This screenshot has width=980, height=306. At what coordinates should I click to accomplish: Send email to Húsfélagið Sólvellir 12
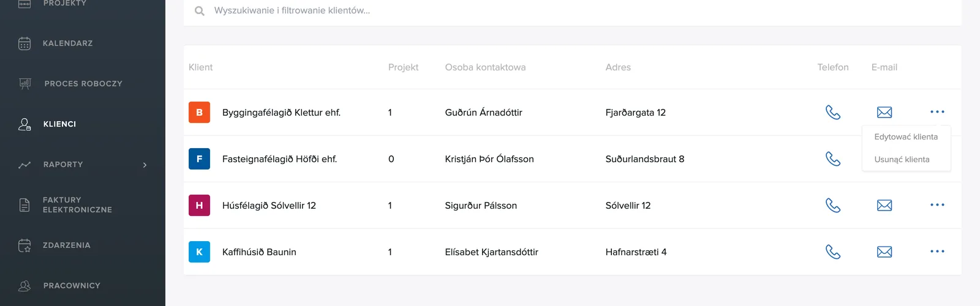[884, 205]
